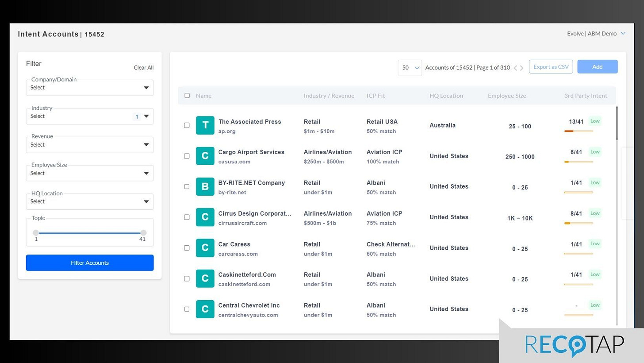The image size is (644, 363).
Task: Click Australia HQ location cell
Action: point(442,125)
